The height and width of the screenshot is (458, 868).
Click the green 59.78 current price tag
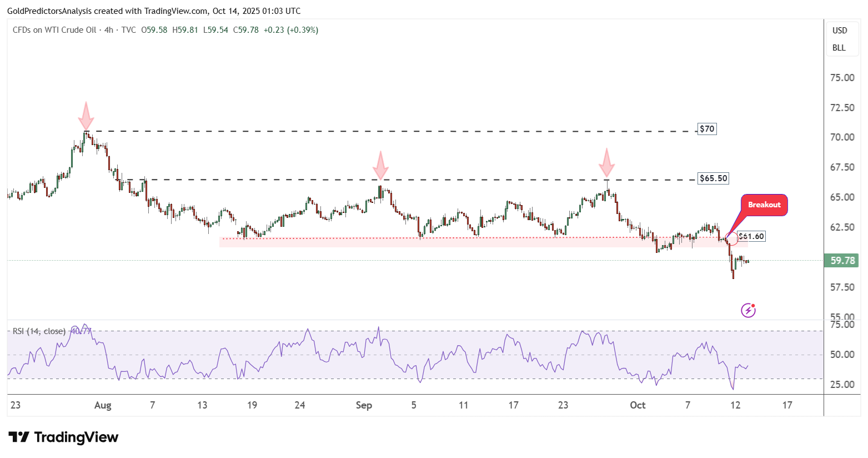click(842, 260)
